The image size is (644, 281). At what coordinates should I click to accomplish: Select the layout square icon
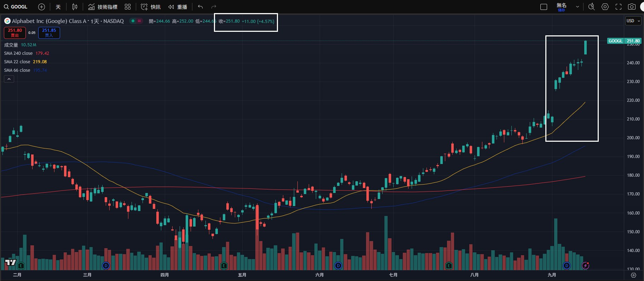[x=544, y=7]
